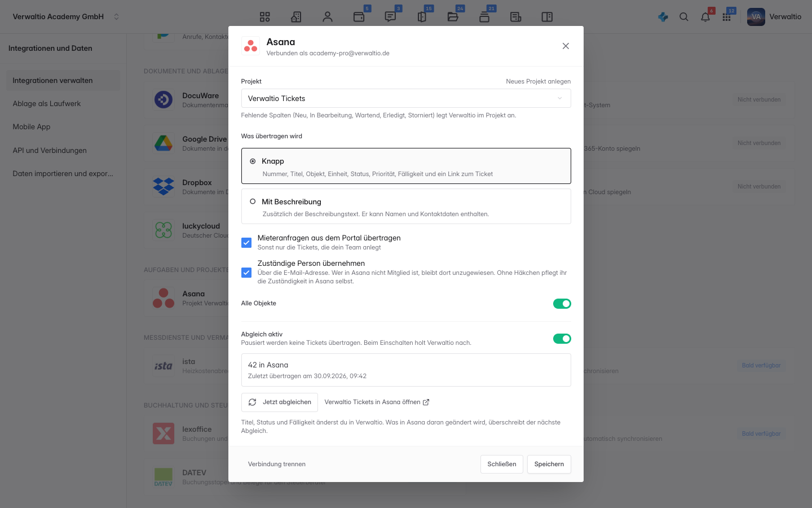
Task: Open the buildings icon in top navigation
Action: point(296,17)
